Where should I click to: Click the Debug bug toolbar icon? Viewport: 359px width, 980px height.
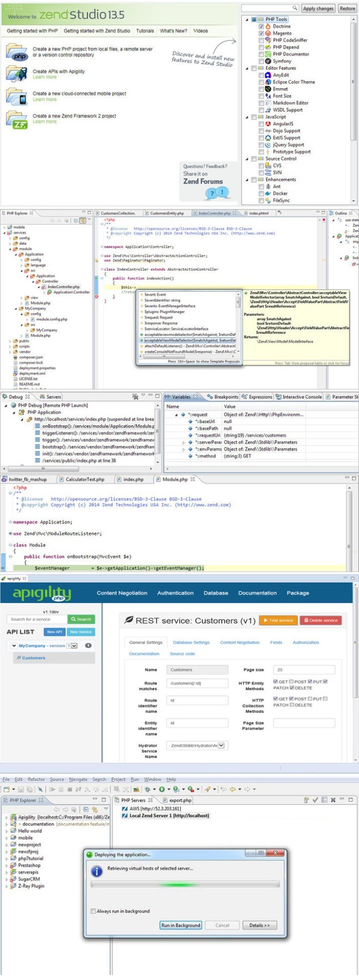148,789
